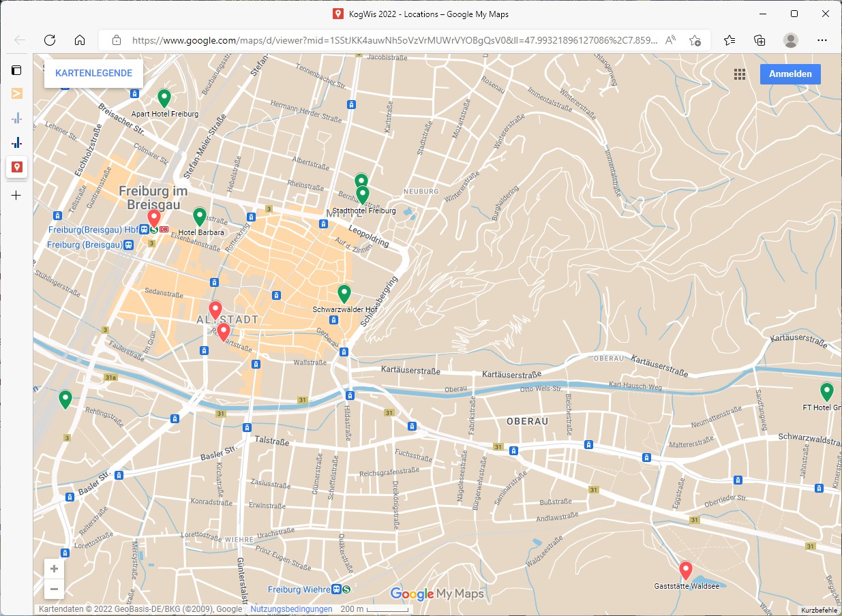Open the dark-blue bar chart sidebar app
842x616 pixels.
coord(16,142)
